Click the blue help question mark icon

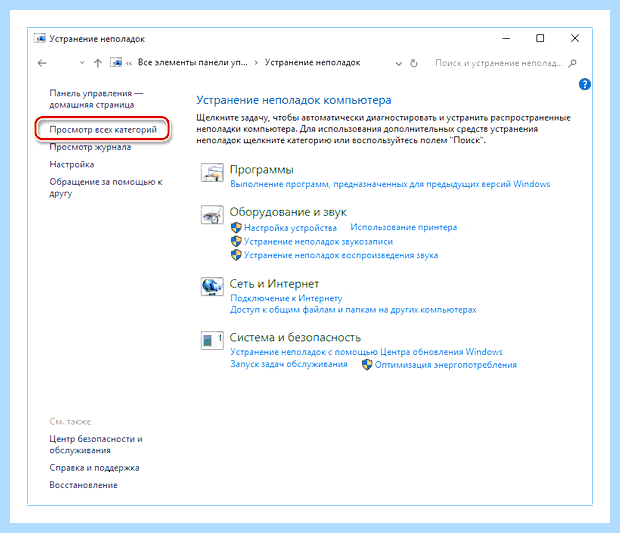[584, 84]
